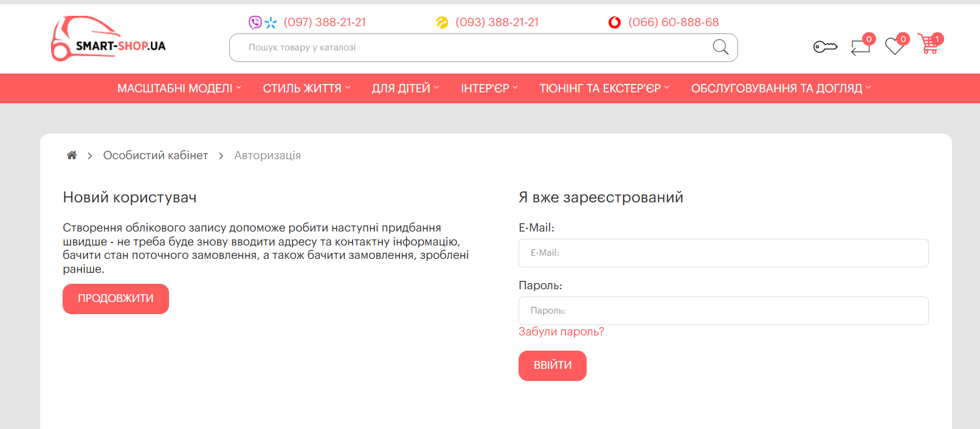Open the wishlist heart icon

(894, 46)
